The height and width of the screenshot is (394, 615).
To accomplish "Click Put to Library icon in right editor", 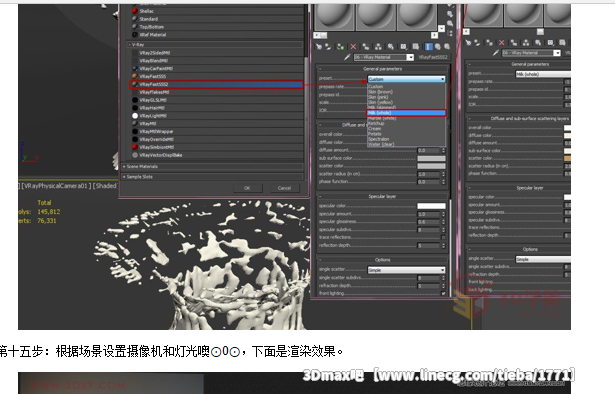I will tap(538, 43).
